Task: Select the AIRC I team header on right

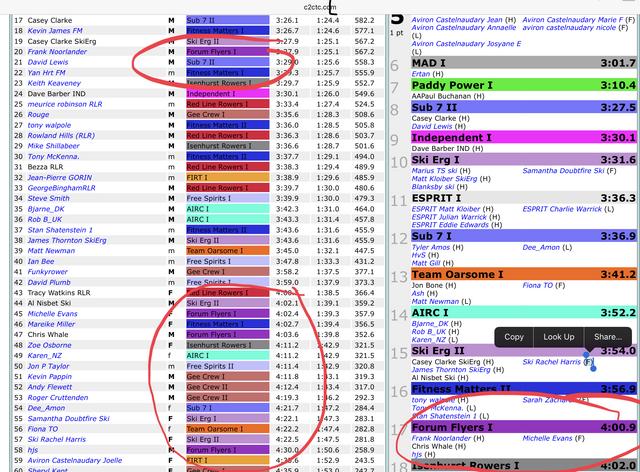Action: click(524, 313)
